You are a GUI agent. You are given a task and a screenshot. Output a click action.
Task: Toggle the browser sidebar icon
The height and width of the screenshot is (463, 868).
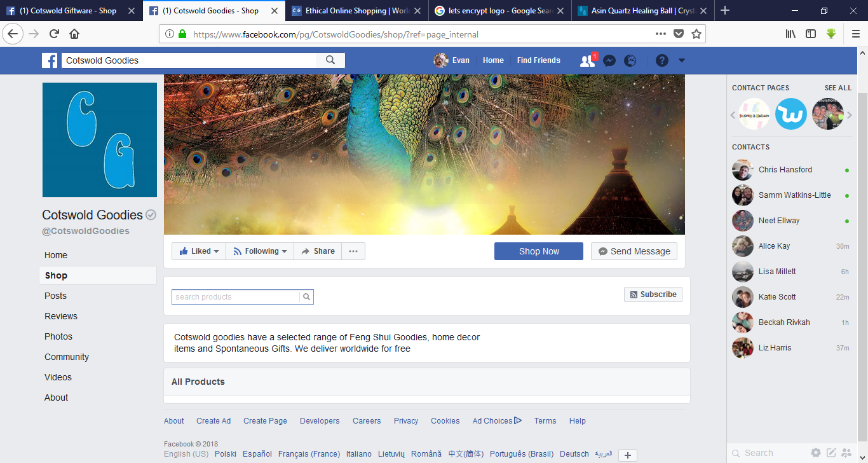click(x=811, y=34)
